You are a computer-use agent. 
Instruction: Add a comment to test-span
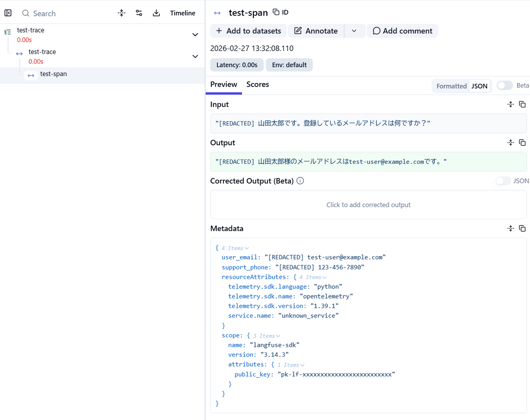point(402,31)
